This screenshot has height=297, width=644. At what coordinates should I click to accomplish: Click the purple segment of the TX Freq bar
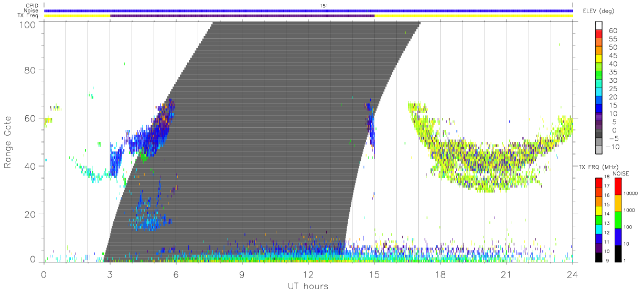pos(242,16)
